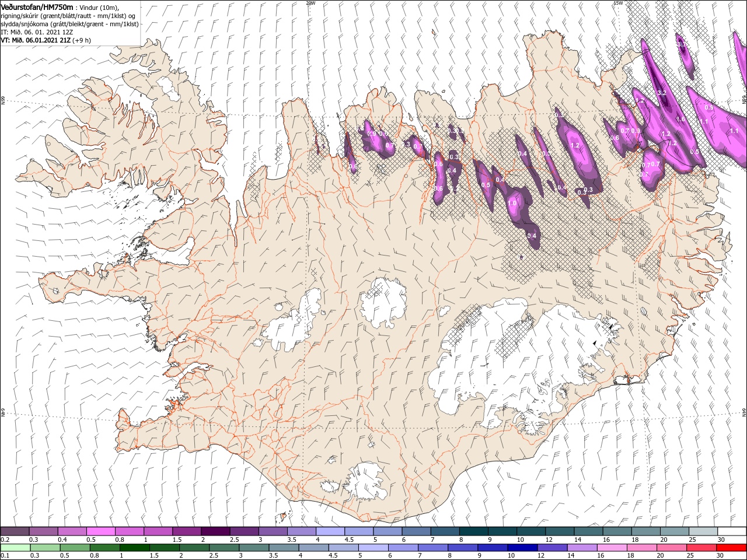Screen dimensions: 747x560
Task: Click the 20W longitude label
Action: 310,3
